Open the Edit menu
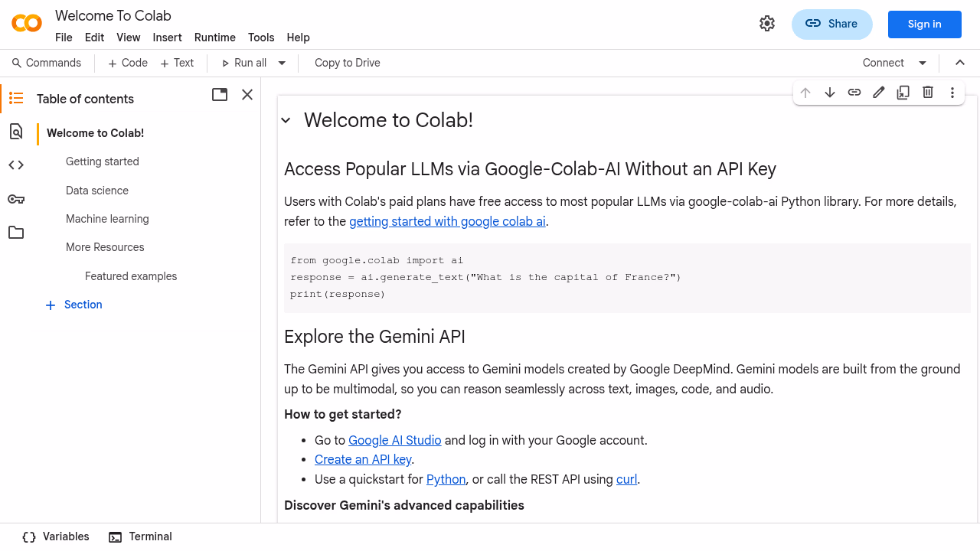Viewport: 980px width, 551px height. tap(94, 37)
